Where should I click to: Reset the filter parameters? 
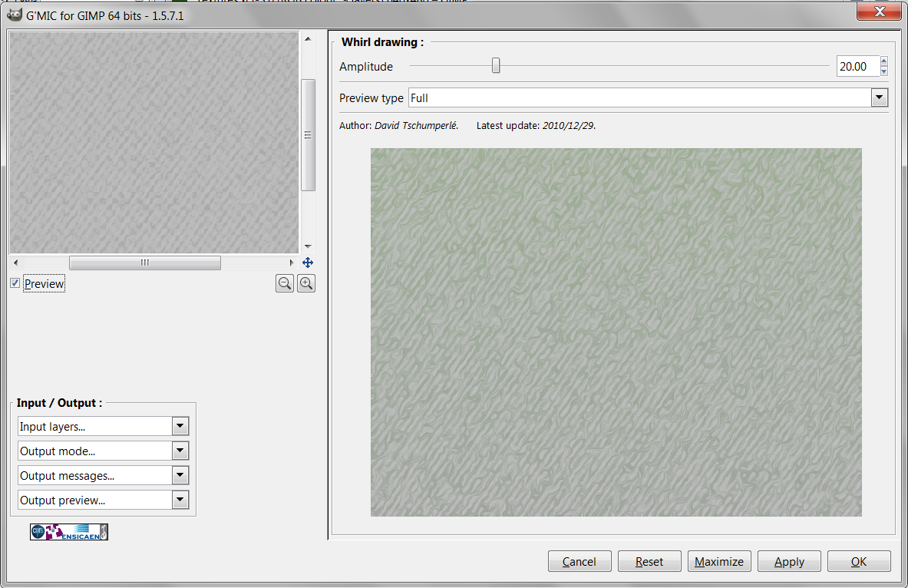pyautogui.click(x=649, y=561)
